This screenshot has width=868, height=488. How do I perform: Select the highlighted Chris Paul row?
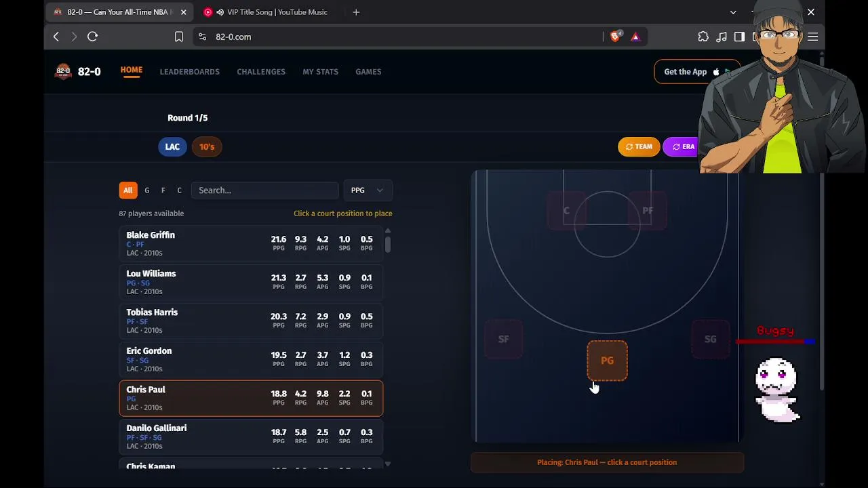pyautogui.click(x=251, y=399)
